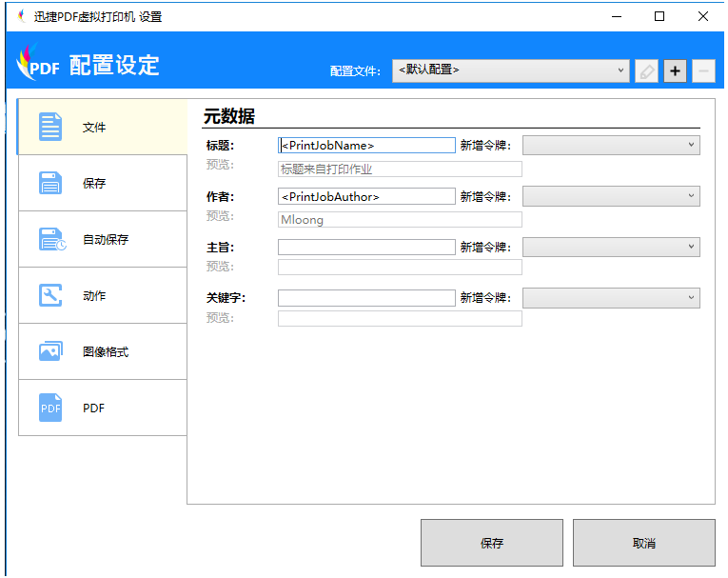The height and width of the screenshot is (578, 728).
Task: Click the wrench icon beside 动作
Action: click(50, 295)
